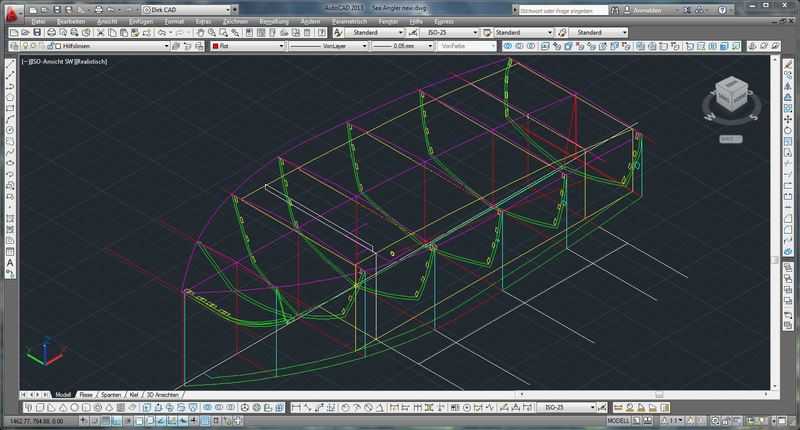Click the Multileader Style icon
800x430 pixels.
[x=562, y=33]
